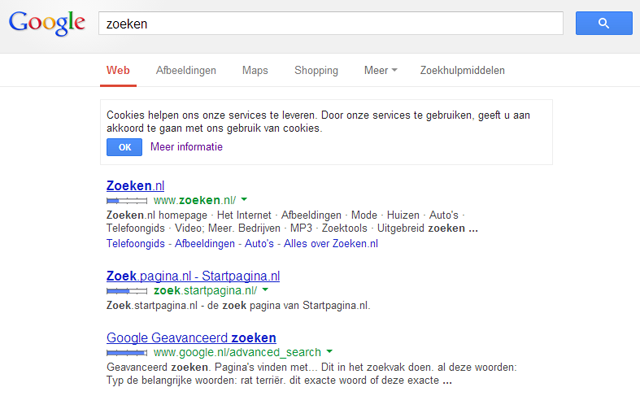Switch to the Afbeeldingen tab

[186, 70]
